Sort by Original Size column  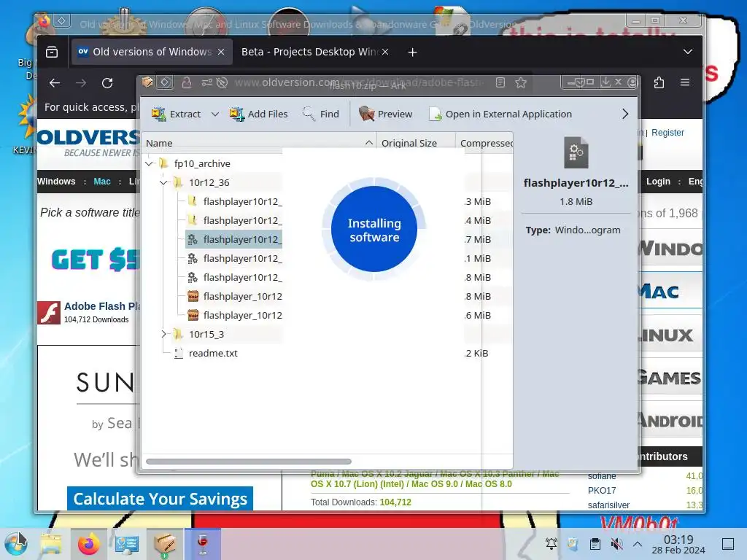(416, 143)
